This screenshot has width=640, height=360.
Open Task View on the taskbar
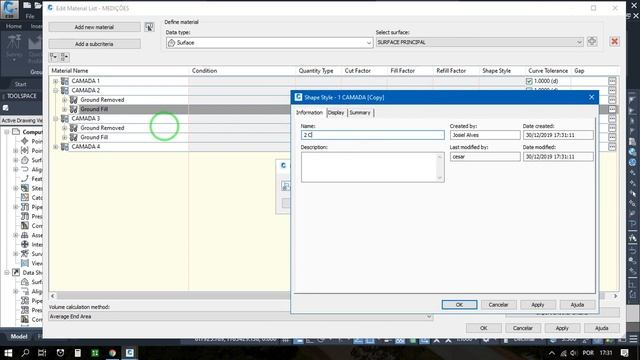click(42, 353)
